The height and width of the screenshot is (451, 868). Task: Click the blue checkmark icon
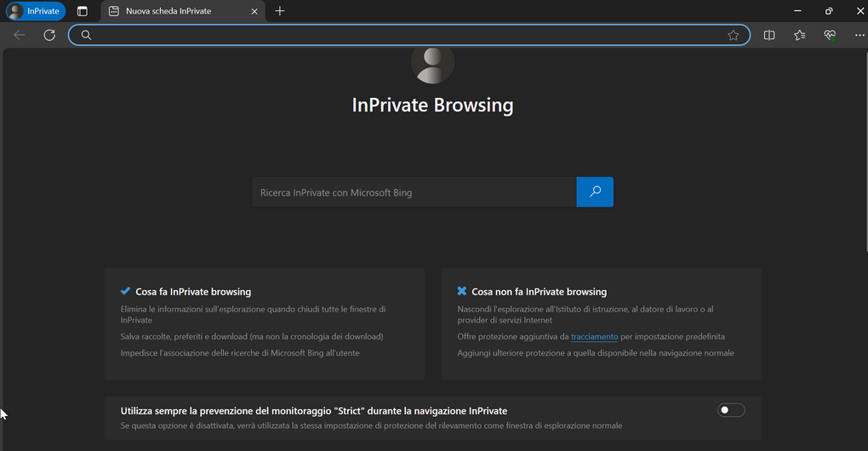pyautogui.click(x=126, y=291)
